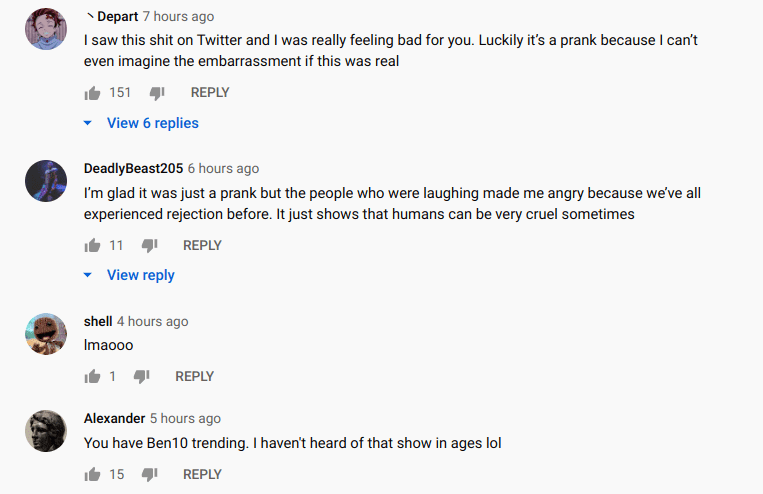Open Alexander's comment timestamp link
Screen dimensions: 763x494
point(185,419)
